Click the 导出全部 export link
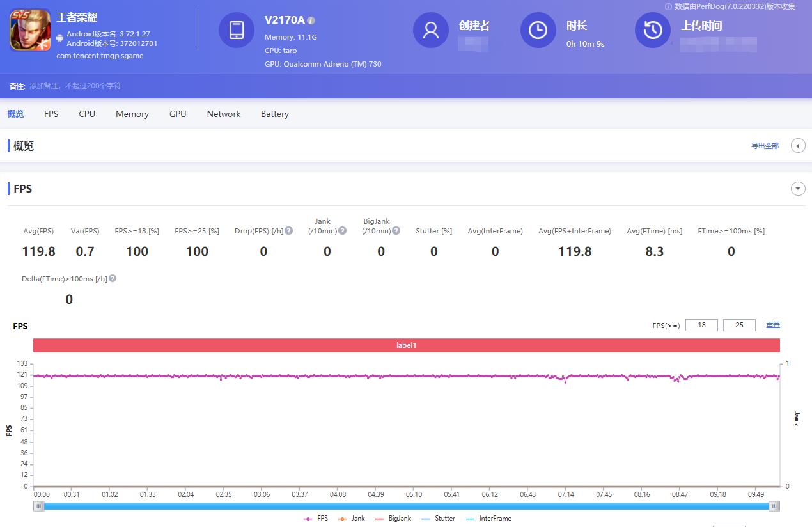The image size is (812, 527). click(765, 146)
